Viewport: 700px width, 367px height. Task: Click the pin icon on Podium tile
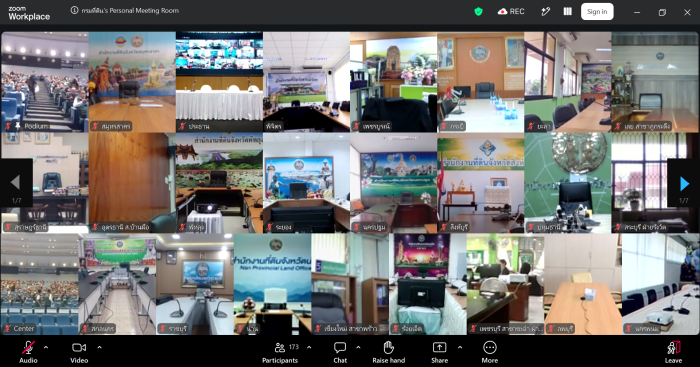(x=17, y=126)
